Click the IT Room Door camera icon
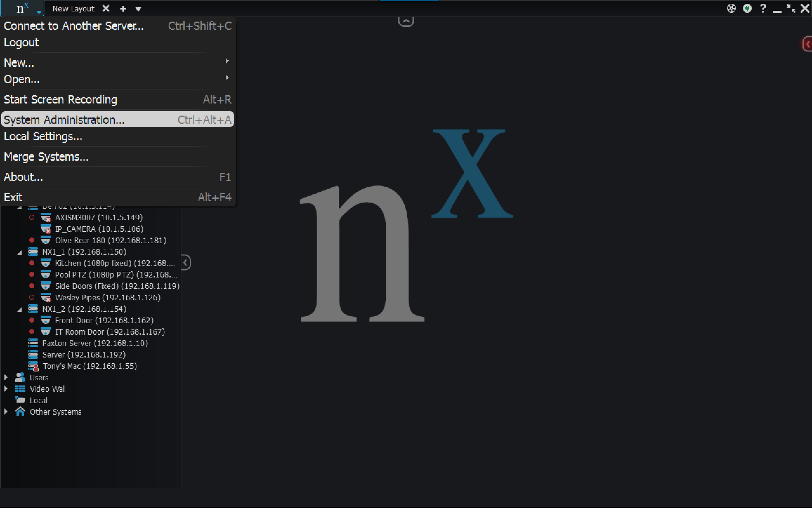This screenshot has height=508, width=812. pyautogui.click(x=46, y=331)
